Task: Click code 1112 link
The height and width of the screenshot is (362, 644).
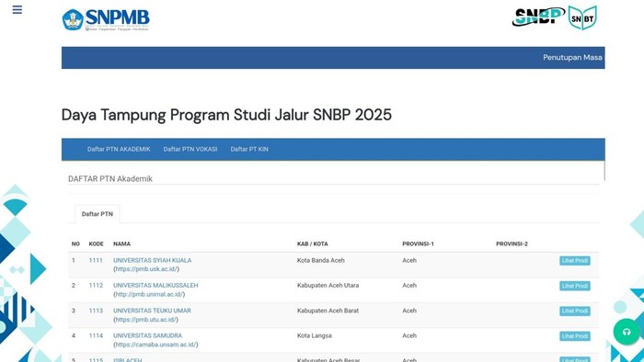Action: pyautogui.click(x=96, y=286)
